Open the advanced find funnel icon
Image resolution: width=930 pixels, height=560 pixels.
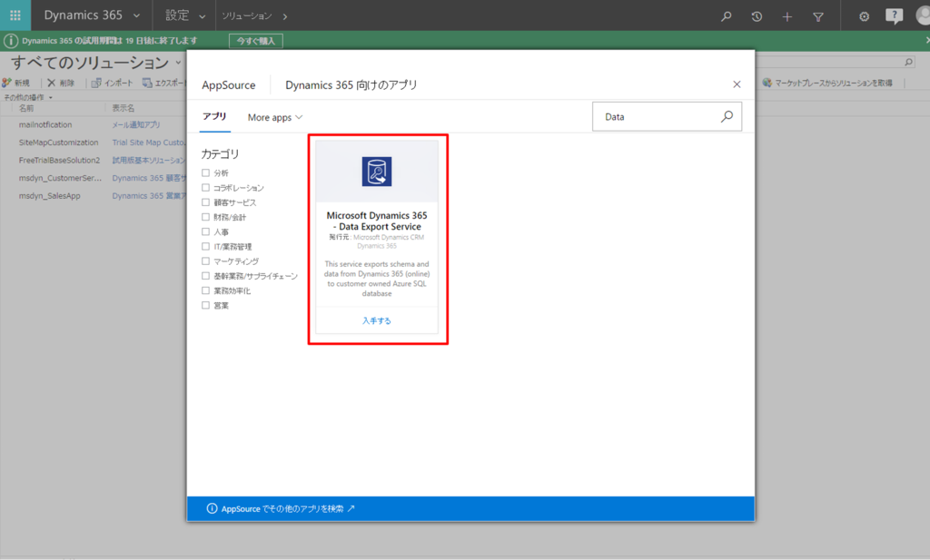pos(818,16)
